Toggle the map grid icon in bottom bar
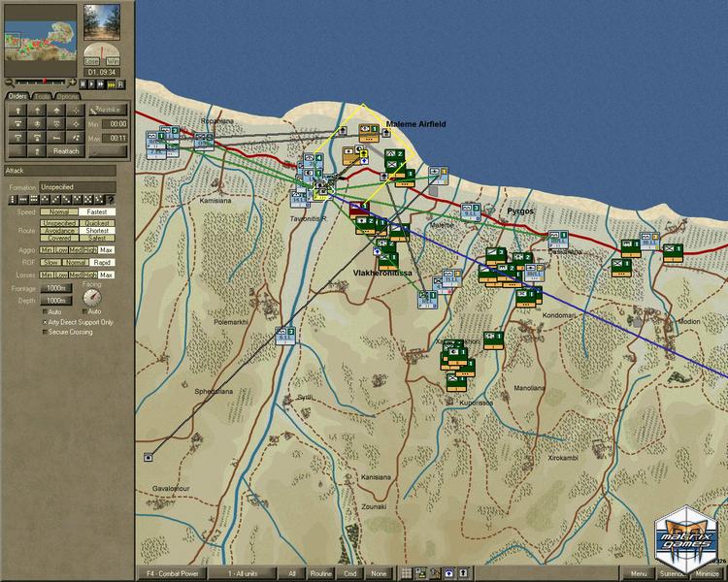 pos(407,573)
